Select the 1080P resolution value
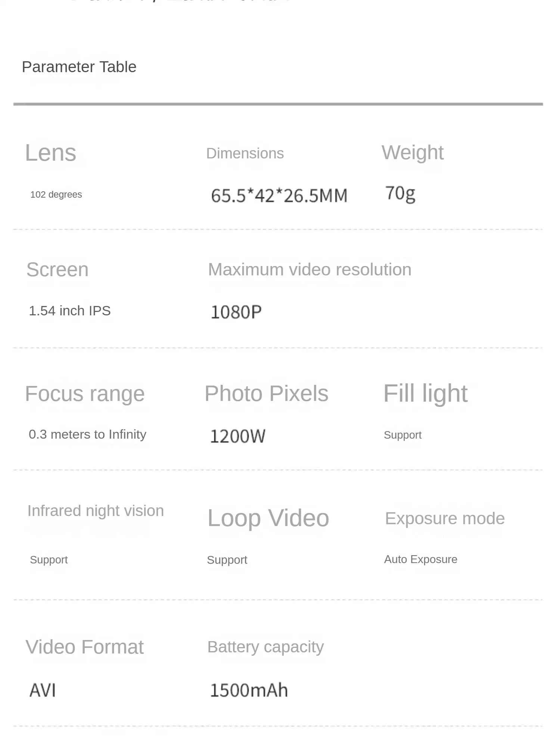The image size is (560, 745). click(x=236, y=312)
